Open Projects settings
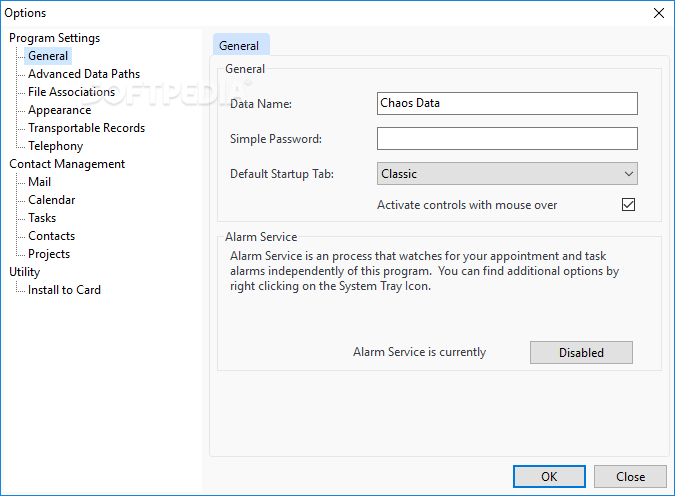This screenshot has height=496, width=675. coord(49,254)
